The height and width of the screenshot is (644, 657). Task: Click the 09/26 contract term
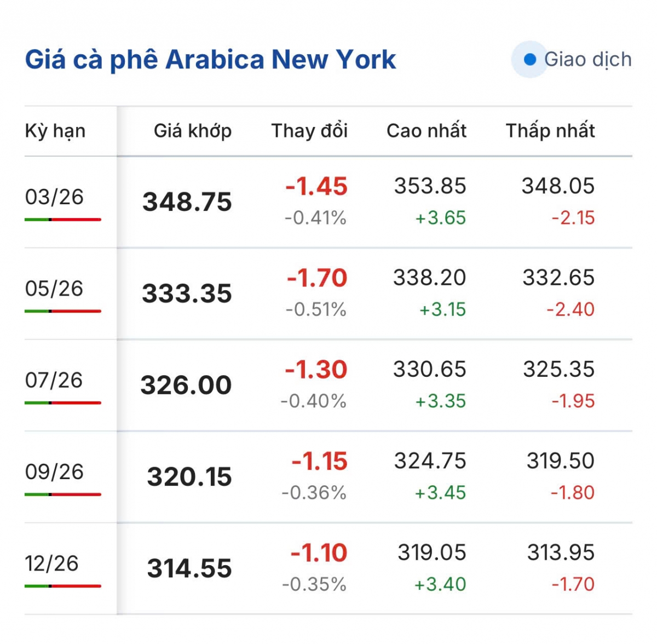(x=54, y=472)
